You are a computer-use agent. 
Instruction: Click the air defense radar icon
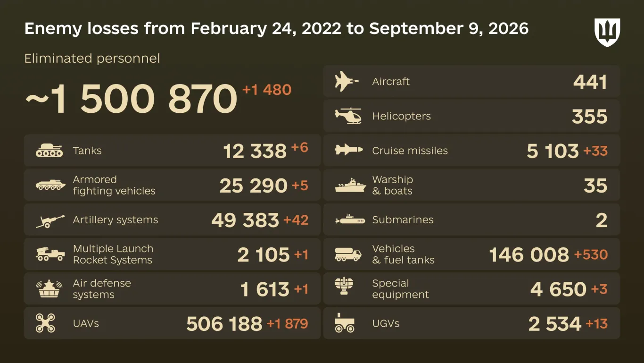click(50, 289)
